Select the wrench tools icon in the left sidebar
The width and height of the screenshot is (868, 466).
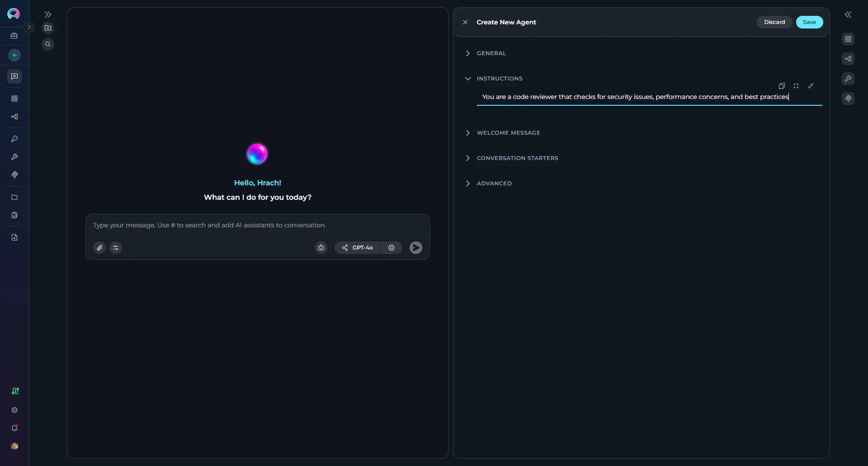coord(14,157)
